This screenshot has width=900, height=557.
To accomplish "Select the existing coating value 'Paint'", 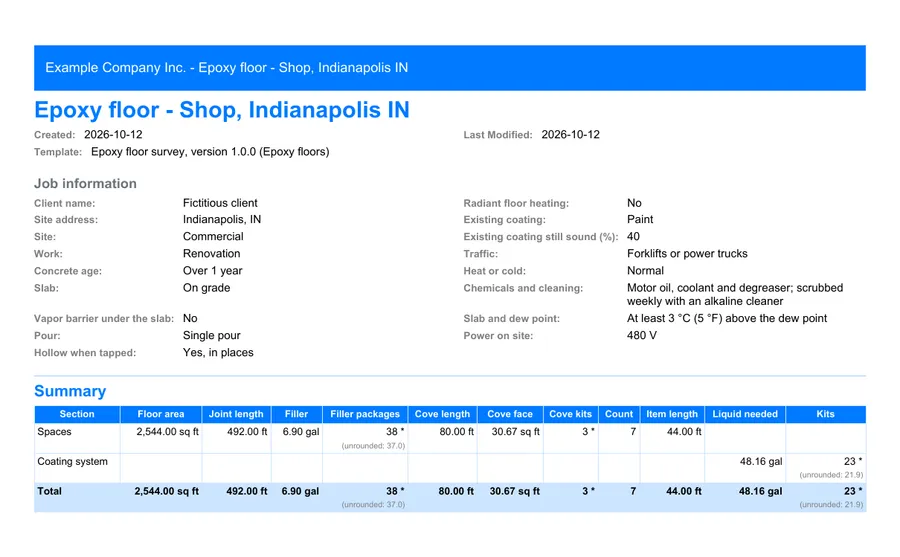I will coord(640,219).
